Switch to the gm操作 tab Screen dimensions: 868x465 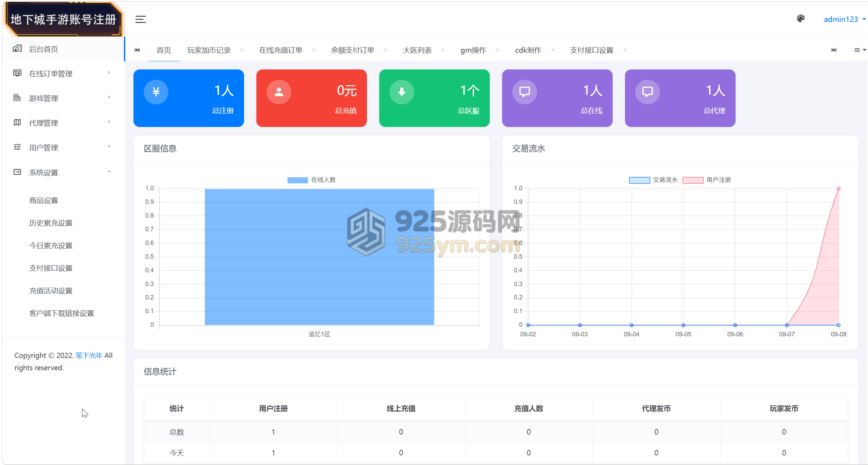(x=473, y=50)
